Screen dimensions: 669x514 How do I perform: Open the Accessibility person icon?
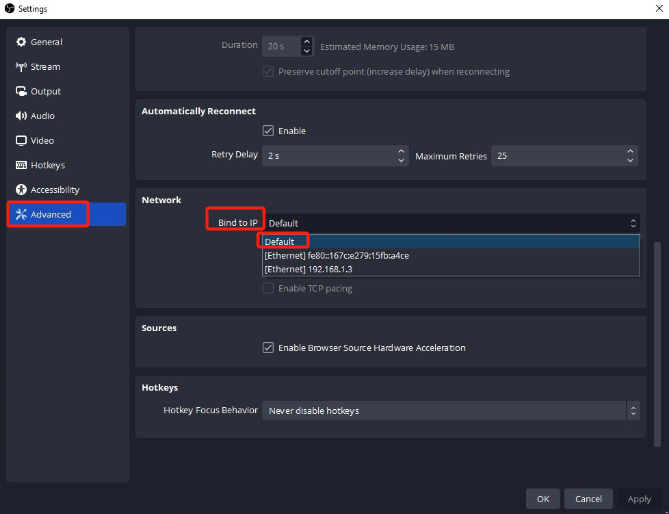pyautogui.click(x=21, y=189)
